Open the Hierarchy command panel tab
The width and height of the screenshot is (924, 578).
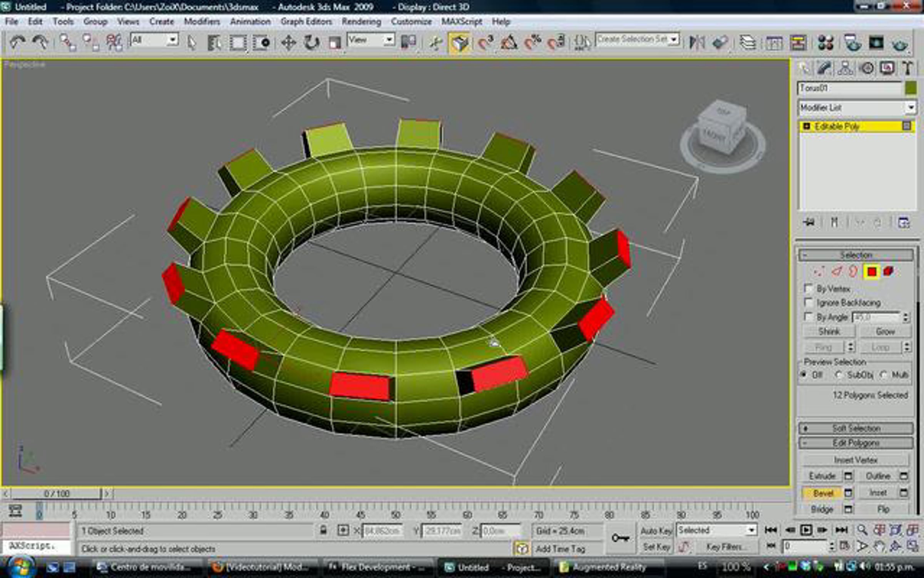click(x=845, y=69)
